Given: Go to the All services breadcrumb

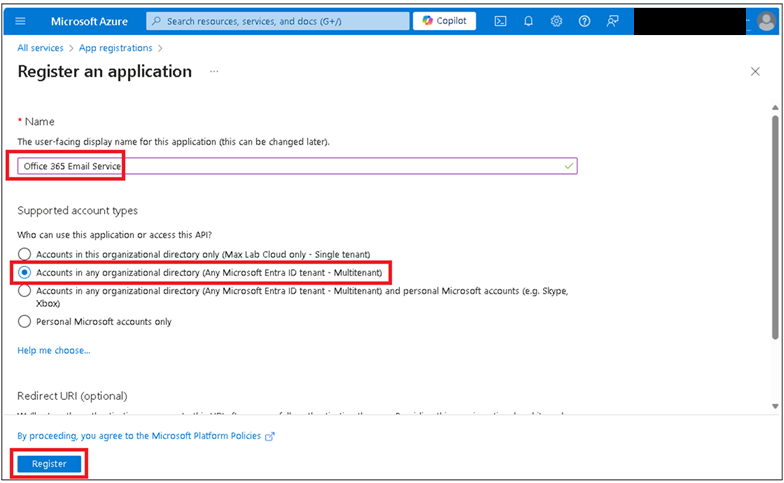Looking at the screenshot, I should pos(40,48).
